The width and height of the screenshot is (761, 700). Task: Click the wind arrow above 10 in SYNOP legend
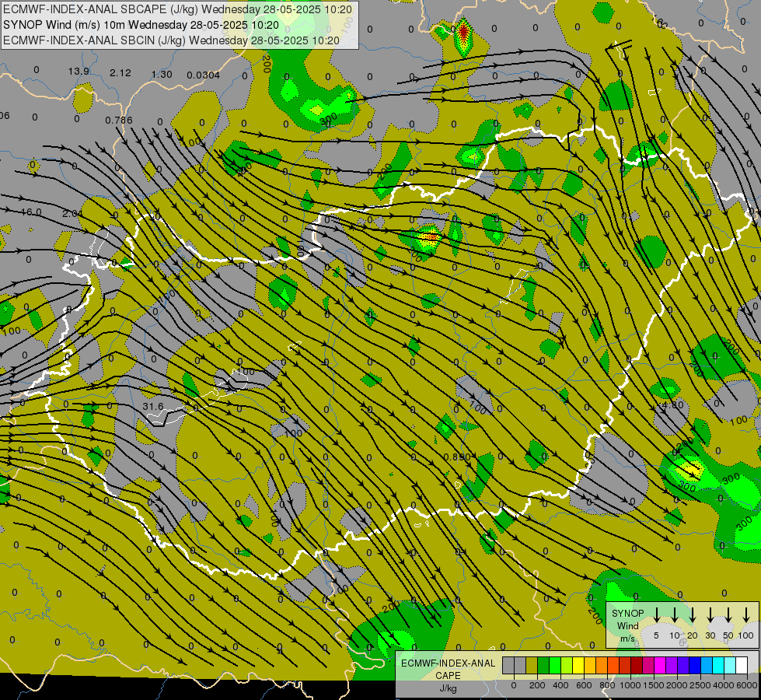point(675,614)
